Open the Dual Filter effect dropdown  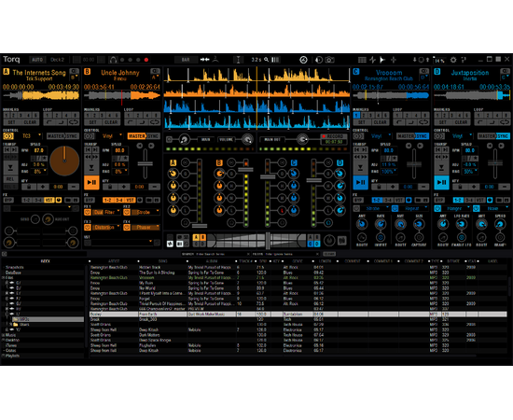106,212
